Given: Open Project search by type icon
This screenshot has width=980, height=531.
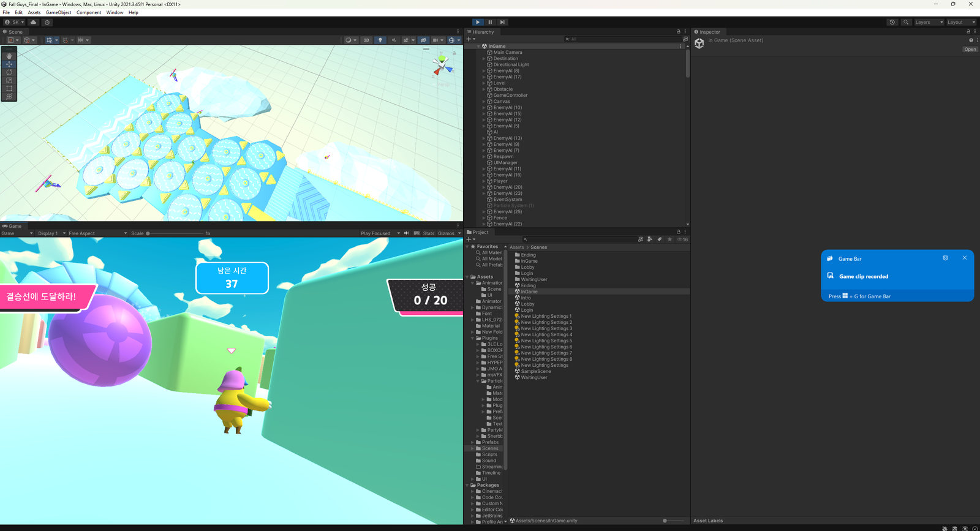Looking at the screenshot, I should point(650,239).
